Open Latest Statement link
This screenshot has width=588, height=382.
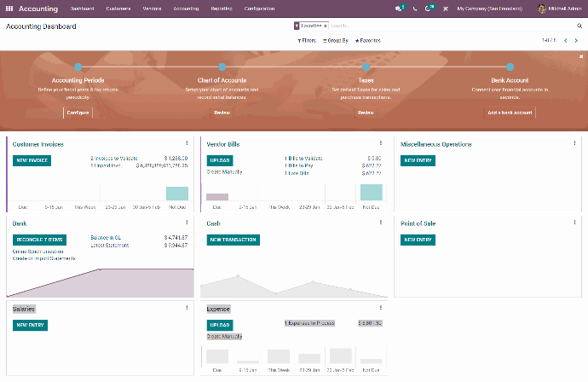point(109,246)
